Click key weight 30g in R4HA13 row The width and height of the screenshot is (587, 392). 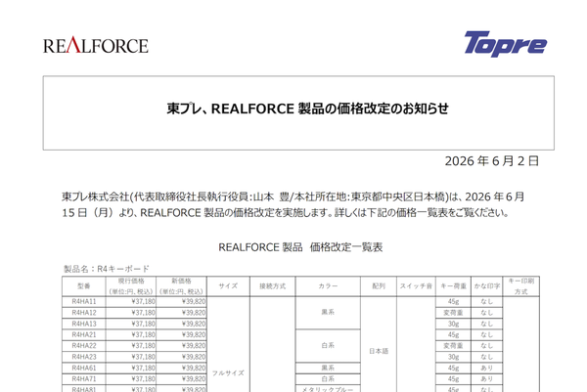pyautogui.click(x=453, y=324)
